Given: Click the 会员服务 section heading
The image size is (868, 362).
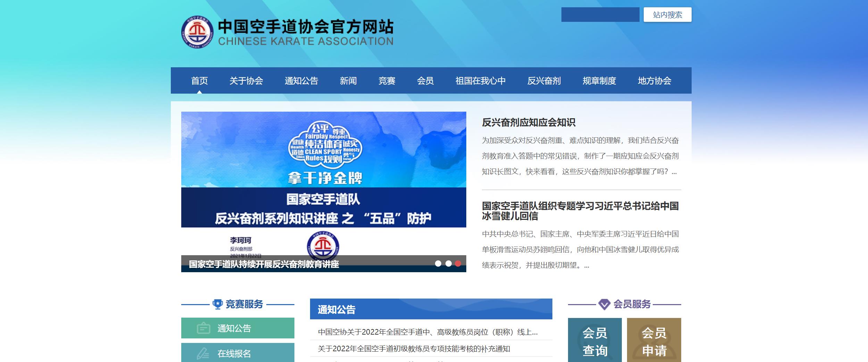Looking at the screenshot, I should [x=632, y=304].
